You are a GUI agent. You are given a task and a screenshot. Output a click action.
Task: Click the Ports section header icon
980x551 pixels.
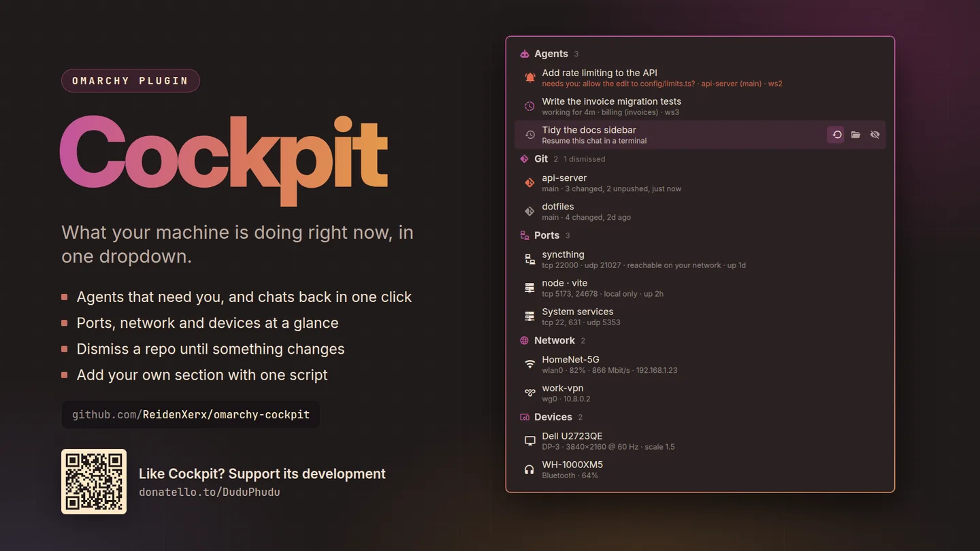(525, 235)
